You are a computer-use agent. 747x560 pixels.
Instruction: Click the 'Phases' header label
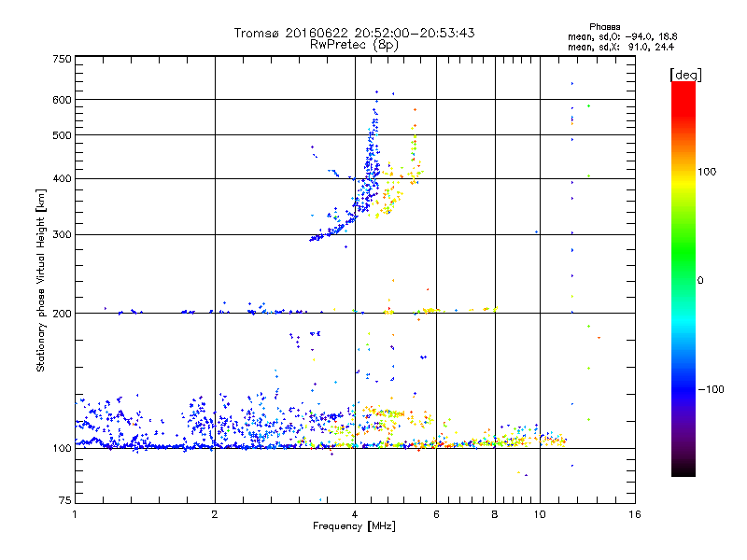(604, 27)
